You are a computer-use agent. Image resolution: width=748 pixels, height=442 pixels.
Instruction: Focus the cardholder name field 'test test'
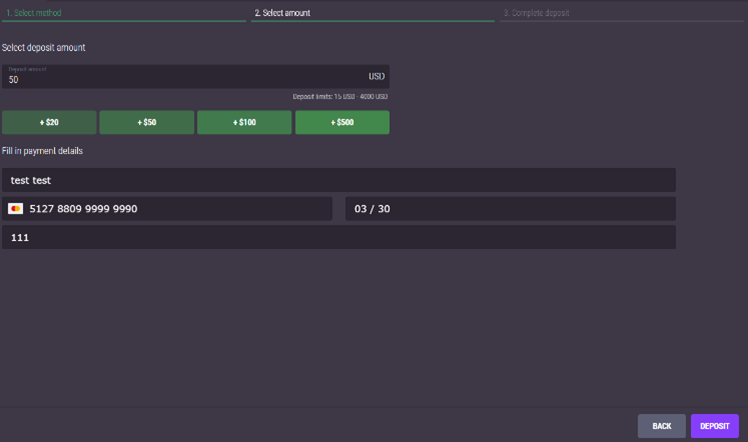point(338,180)
